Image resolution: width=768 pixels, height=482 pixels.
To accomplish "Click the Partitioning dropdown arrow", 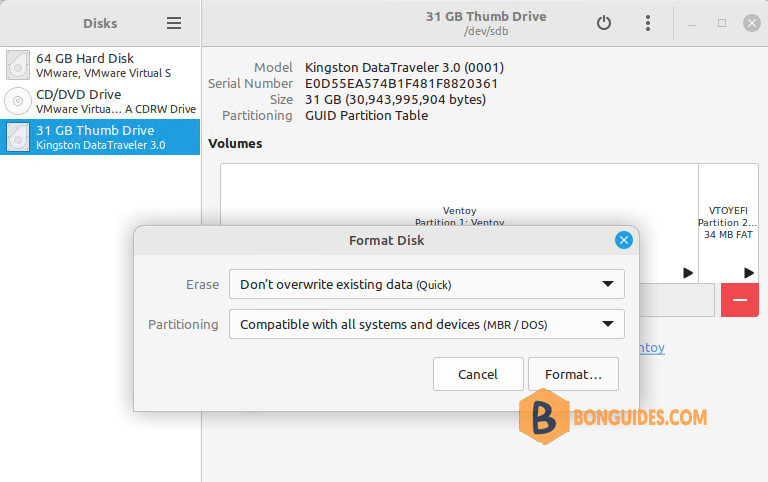I will pyautogui.click(x=608, y=324).
